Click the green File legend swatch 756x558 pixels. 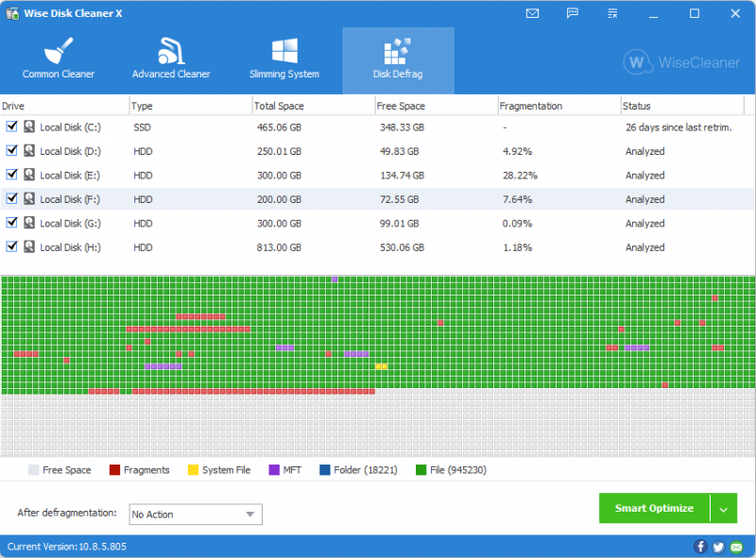421,470
